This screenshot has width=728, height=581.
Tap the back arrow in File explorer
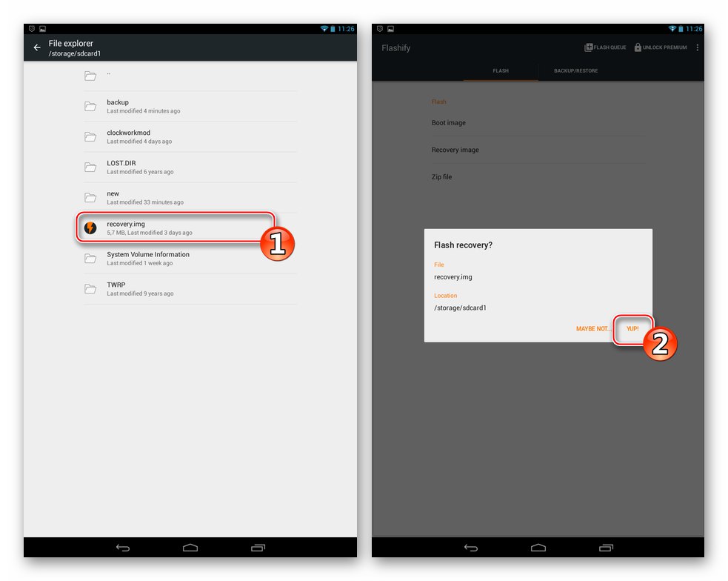point(37,47)
